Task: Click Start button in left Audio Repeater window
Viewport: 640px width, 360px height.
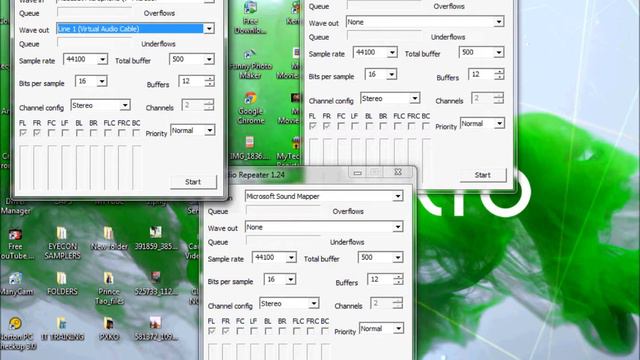Action: 193,182
